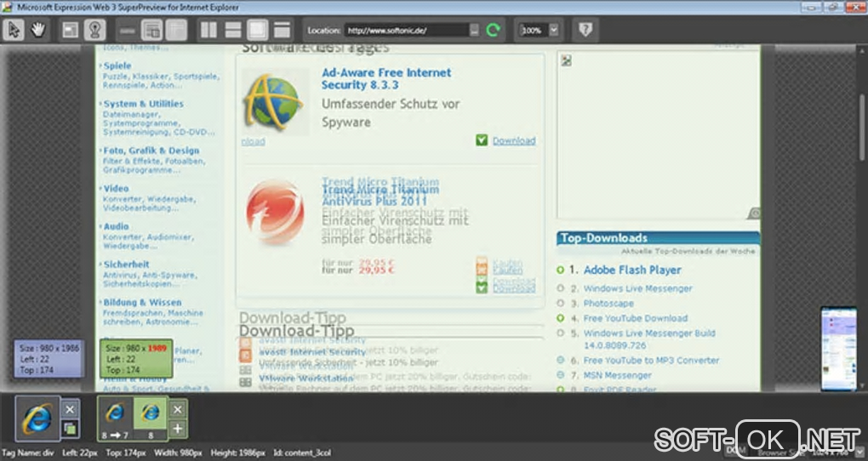Open the Sicherheit category link
Screen dimensions: 868x461
click(126, 265)
